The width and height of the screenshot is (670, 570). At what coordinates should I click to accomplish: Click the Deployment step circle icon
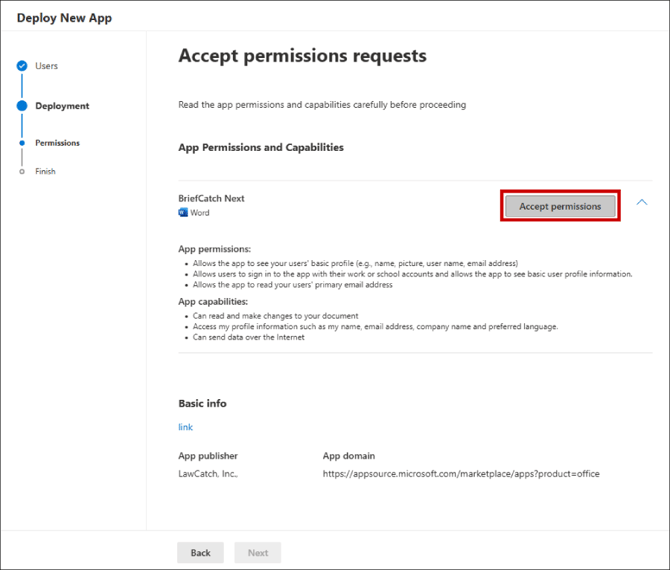coord(22,106)
